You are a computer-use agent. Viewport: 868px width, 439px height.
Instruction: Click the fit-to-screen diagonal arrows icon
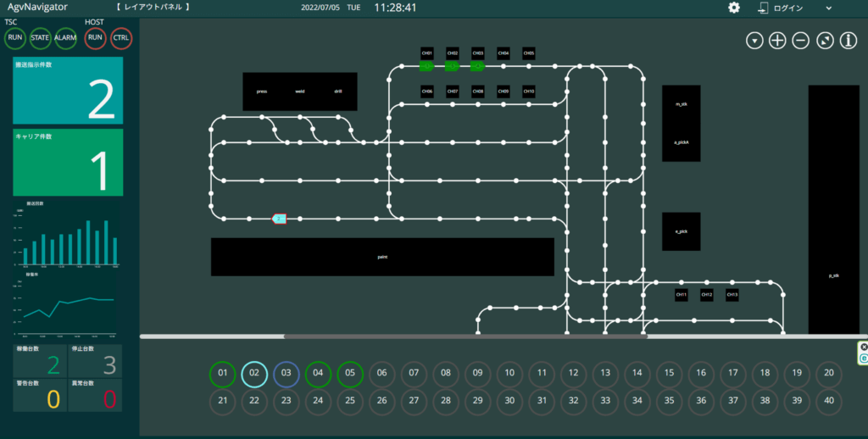825,41
